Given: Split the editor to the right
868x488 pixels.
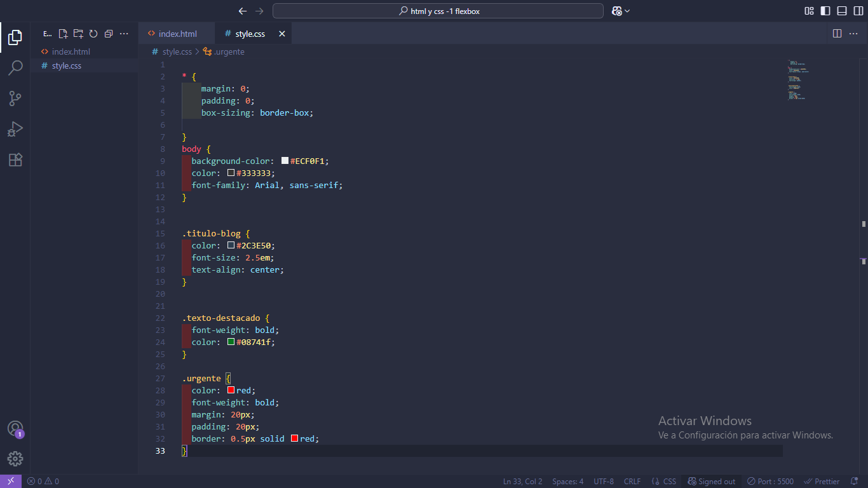Looking at the screenshot, I should point(837,34).
